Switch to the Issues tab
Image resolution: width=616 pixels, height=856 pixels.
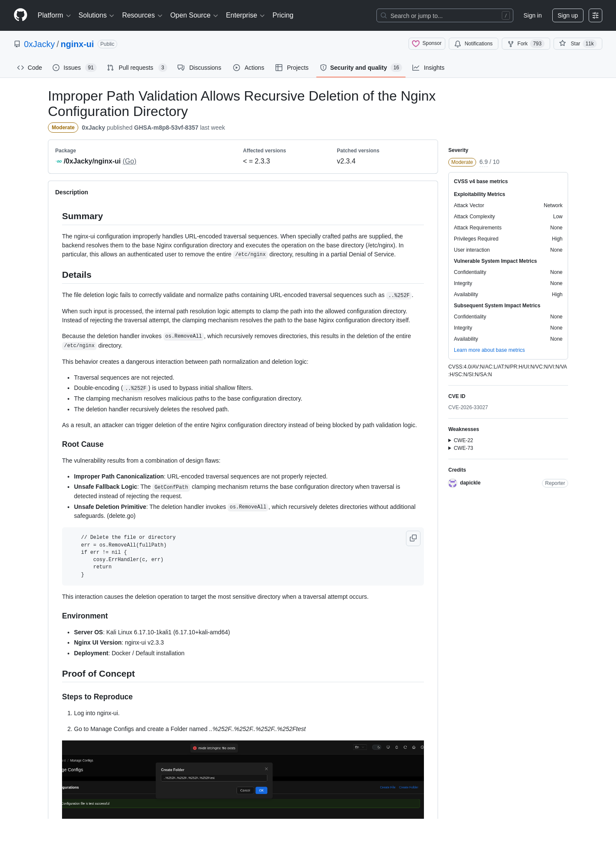tap(74, 68)
